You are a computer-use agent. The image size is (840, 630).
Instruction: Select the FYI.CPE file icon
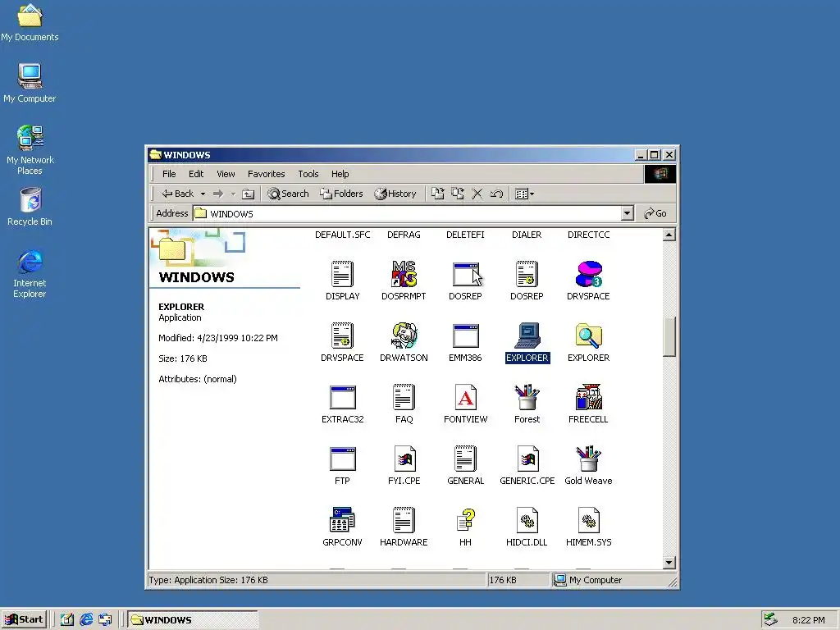click(x=405, y=459)
